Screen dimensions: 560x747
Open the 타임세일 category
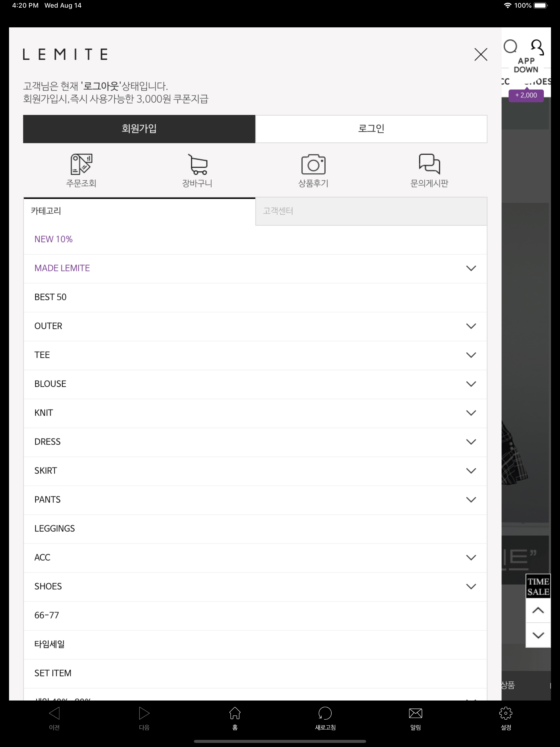coord(255,644)
